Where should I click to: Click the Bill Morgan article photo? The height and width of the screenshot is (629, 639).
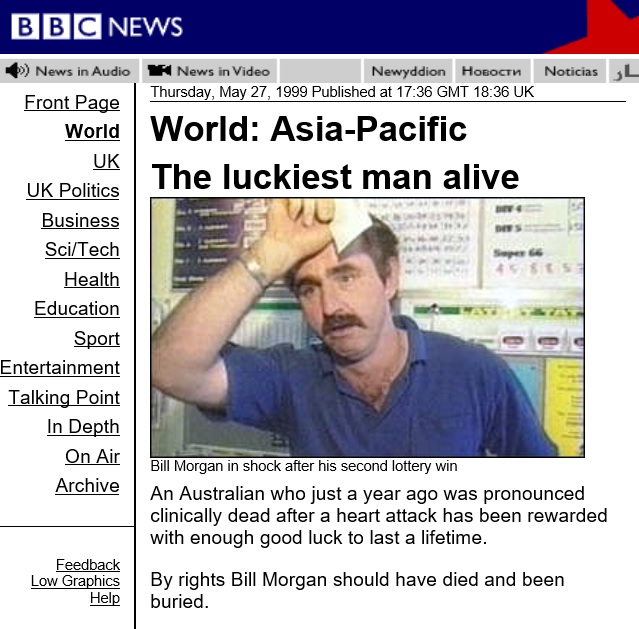click(368, 327)
